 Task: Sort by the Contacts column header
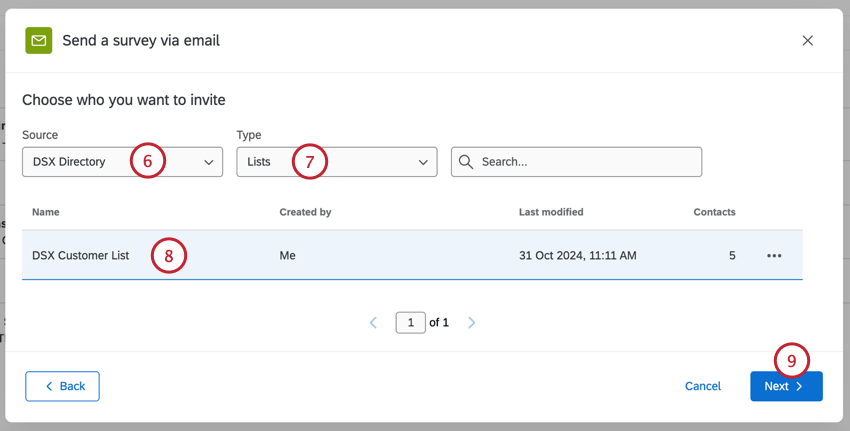(714, 212)
